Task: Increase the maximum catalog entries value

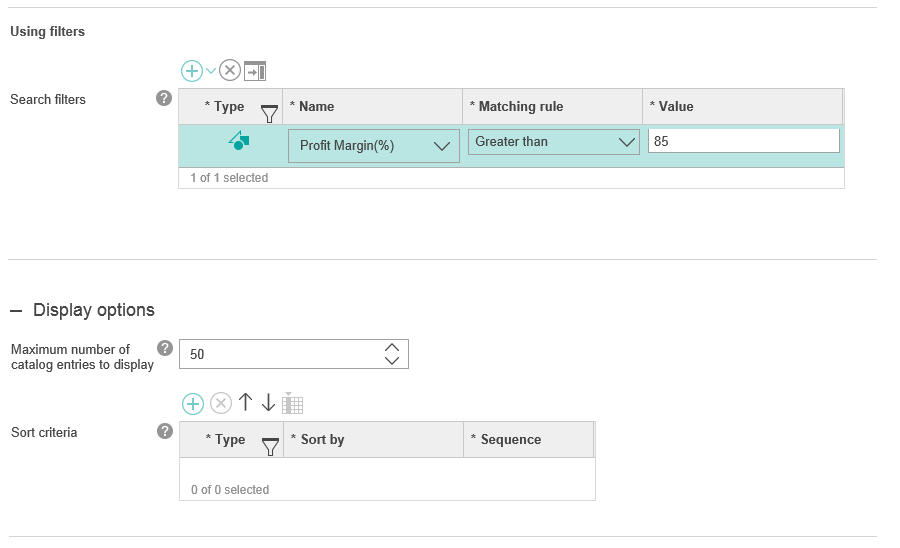Action: [x=392, y=346]
